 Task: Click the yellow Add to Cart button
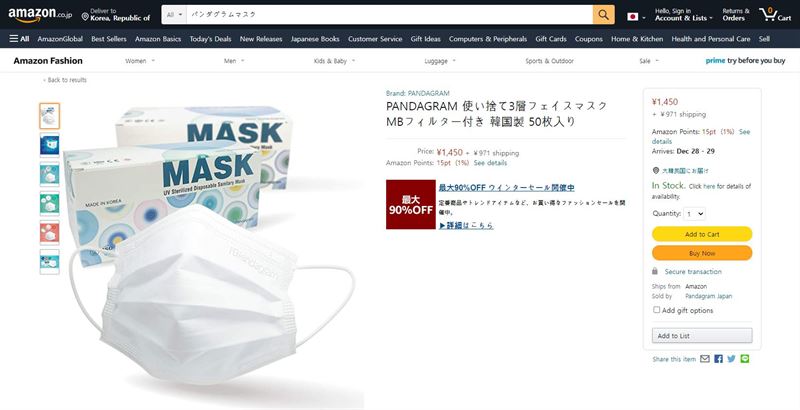[702, 234]
